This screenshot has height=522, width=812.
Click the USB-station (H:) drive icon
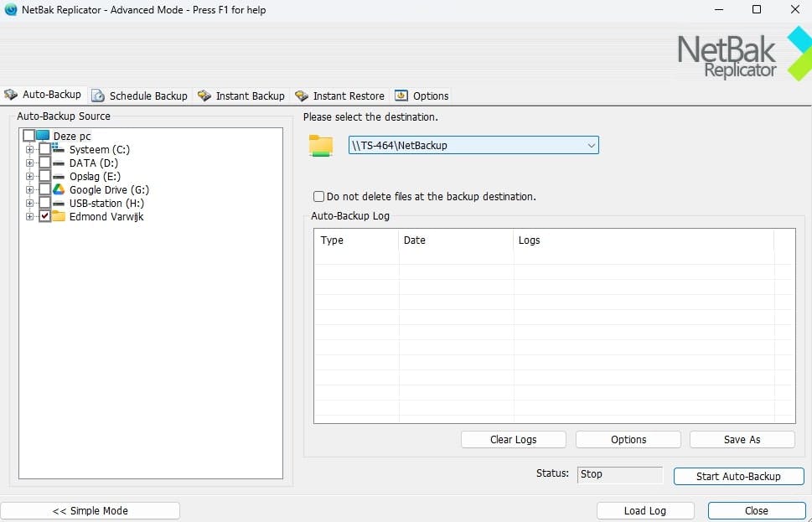59,204
